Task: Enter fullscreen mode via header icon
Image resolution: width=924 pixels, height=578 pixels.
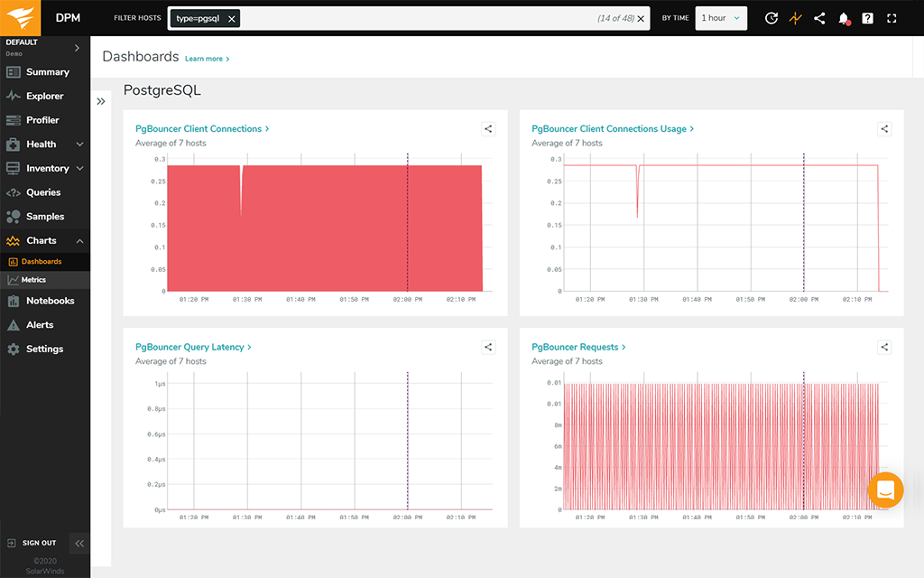Action: pyautogui.click(x=892, y=18)
